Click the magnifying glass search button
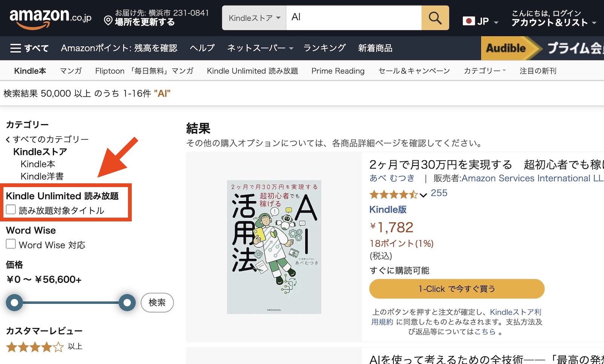 [x=435, y=18]
